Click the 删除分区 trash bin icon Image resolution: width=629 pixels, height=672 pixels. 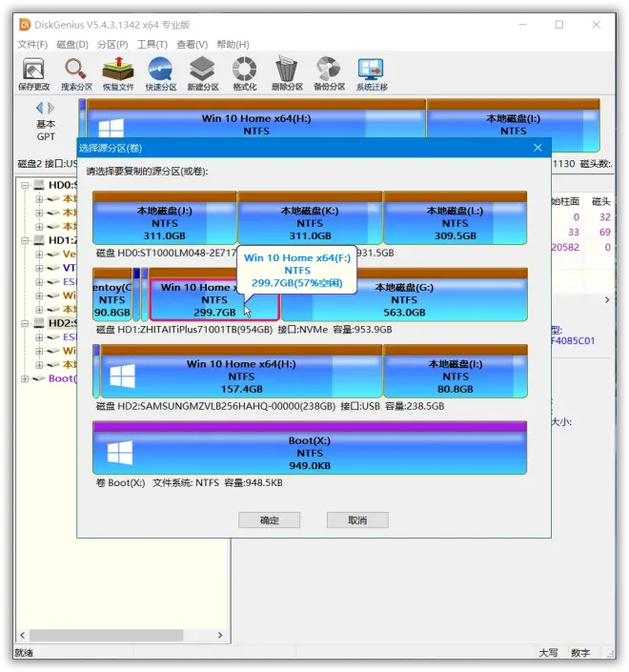pyautogui.click(x=287, y=74)
